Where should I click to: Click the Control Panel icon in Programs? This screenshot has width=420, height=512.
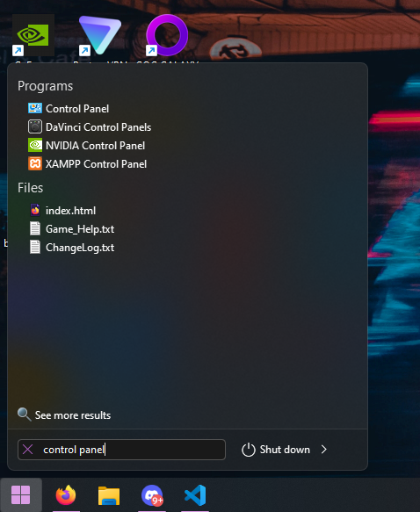[35, 108]
